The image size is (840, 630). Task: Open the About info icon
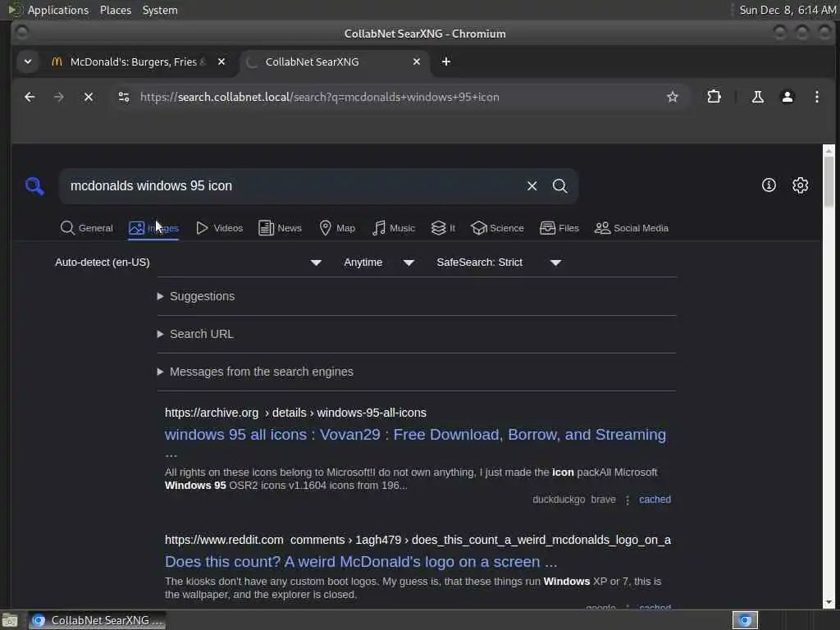coord(769,185)
